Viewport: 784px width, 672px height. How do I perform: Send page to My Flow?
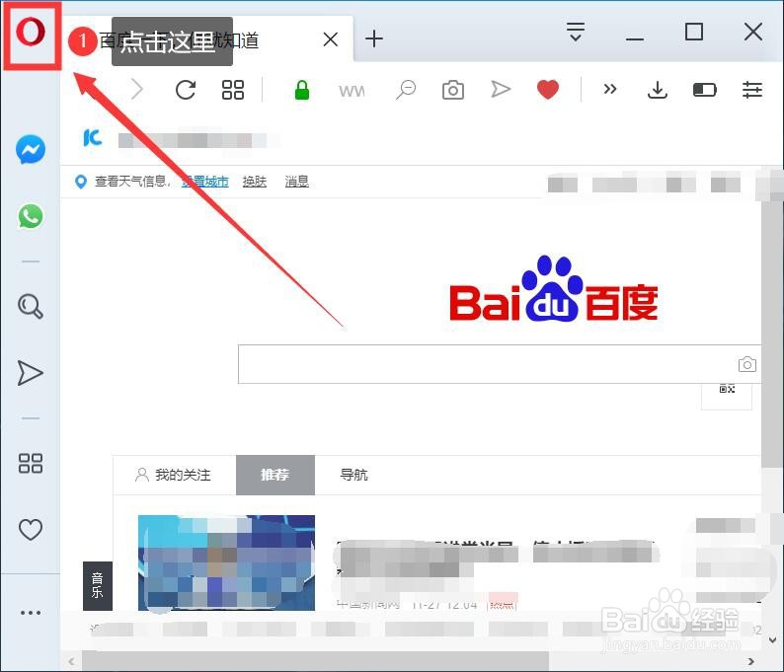[x=500, y=90]
